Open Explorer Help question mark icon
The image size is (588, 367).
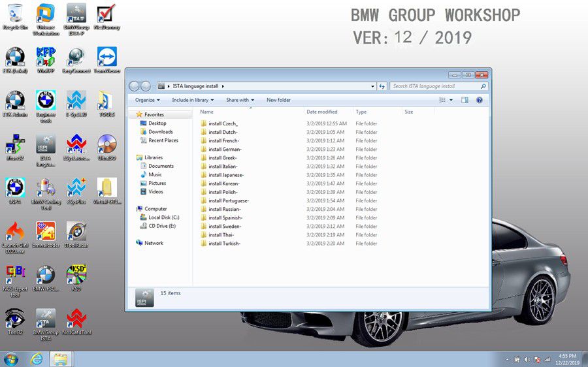click(479, 100)
